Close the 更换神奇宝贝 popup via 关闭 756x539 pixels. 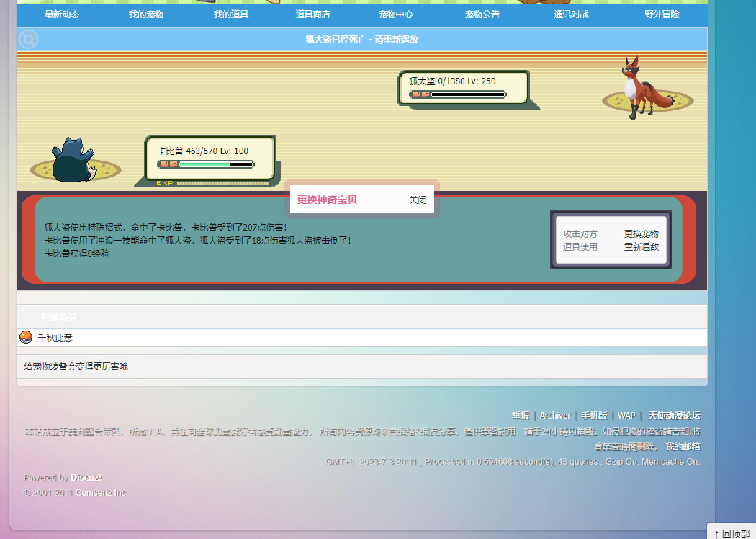coord(418,200)
